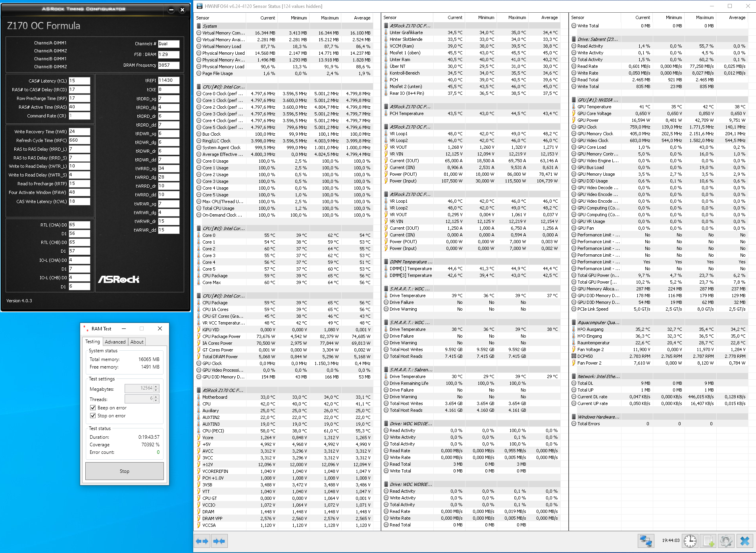Select the Virtual Memory Load sensor row

click(x=284, y=46)
